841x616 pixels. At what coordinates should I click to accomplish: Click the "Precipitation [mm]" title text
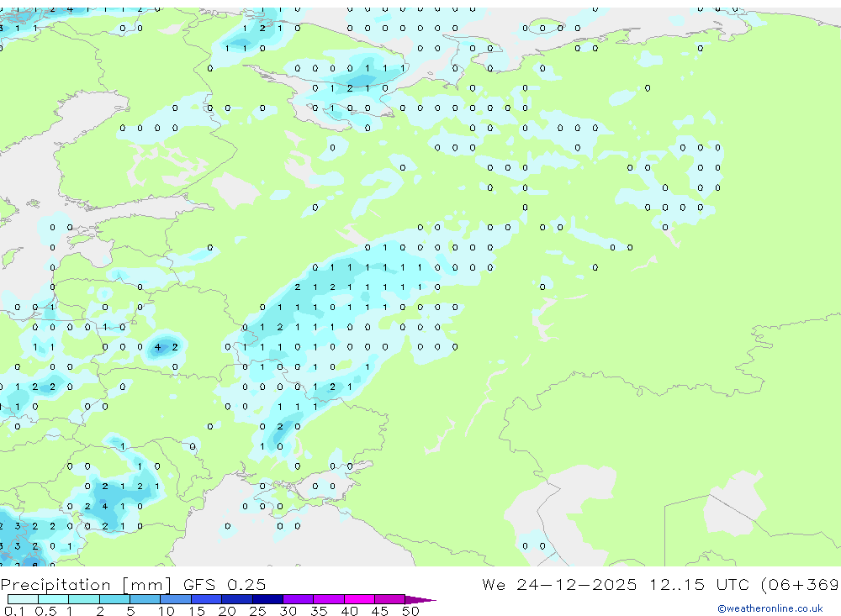[87, 585]
